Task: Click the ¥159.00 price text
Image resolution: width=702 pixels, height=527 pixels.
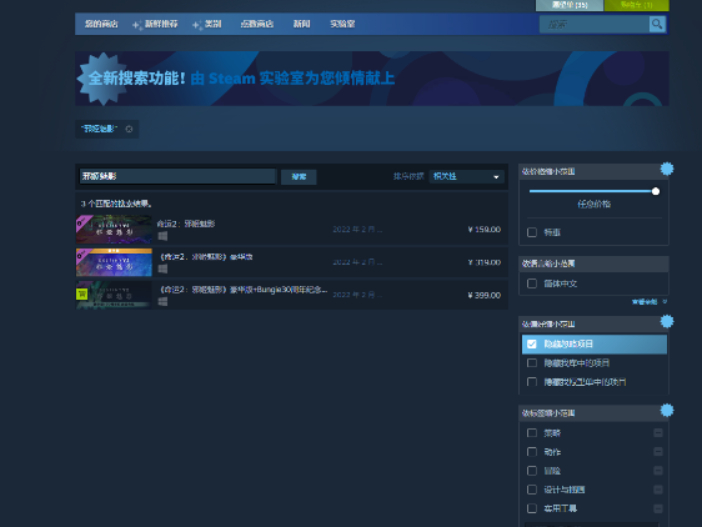Action: pyautogui.click(x=484, y=229)
